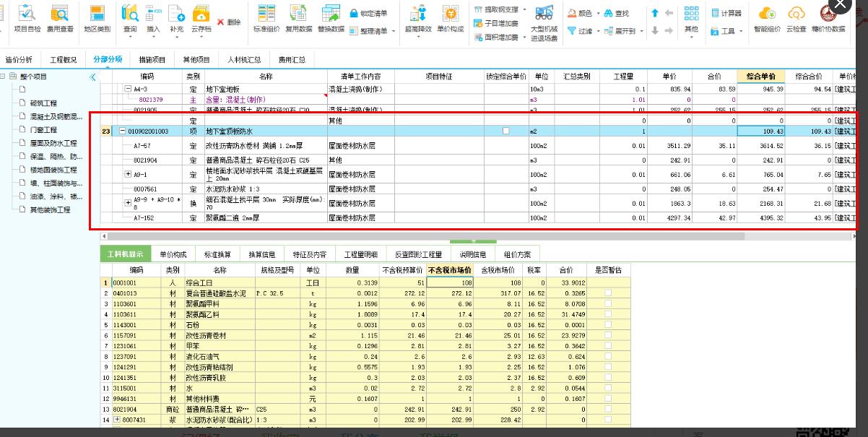Open the 工程量明细 lower tab
Image resolution: width=868 pixels, height=437 pixels.
click(x=360, y=254)
